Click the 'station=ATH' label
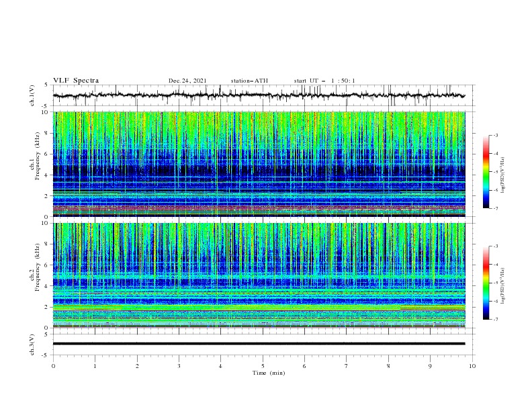532x411 pixels. (x=249, y=81)
